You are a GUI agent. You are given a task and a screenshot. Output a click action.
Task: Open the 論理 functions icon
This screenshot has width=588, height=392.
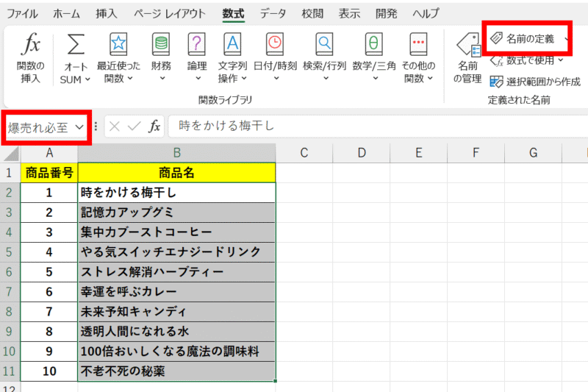(197, 44)
